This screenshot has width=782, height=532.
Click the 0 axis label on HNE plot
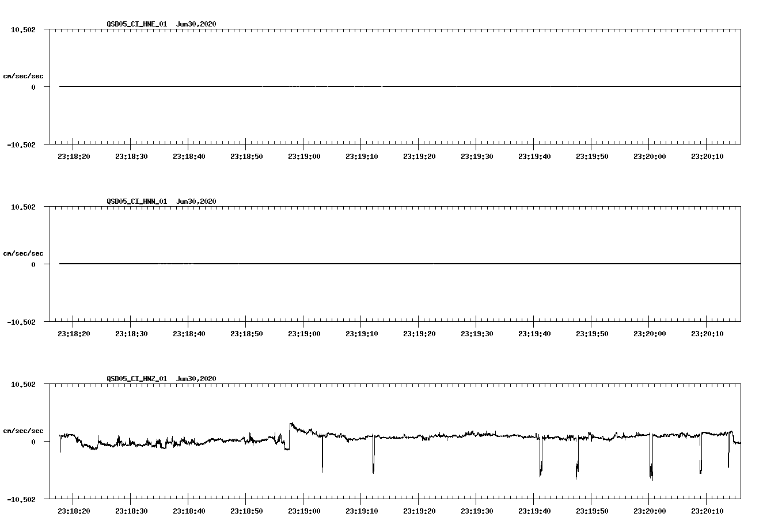point(33,88)
